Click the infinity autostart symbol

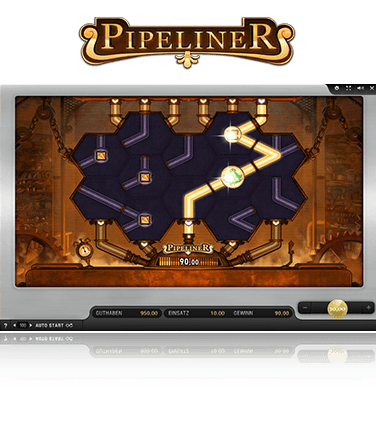tap(69, 325)
